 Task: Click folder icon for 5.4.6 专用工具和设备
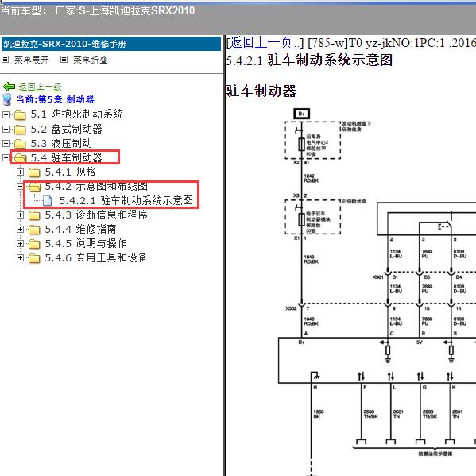point(34,258)
